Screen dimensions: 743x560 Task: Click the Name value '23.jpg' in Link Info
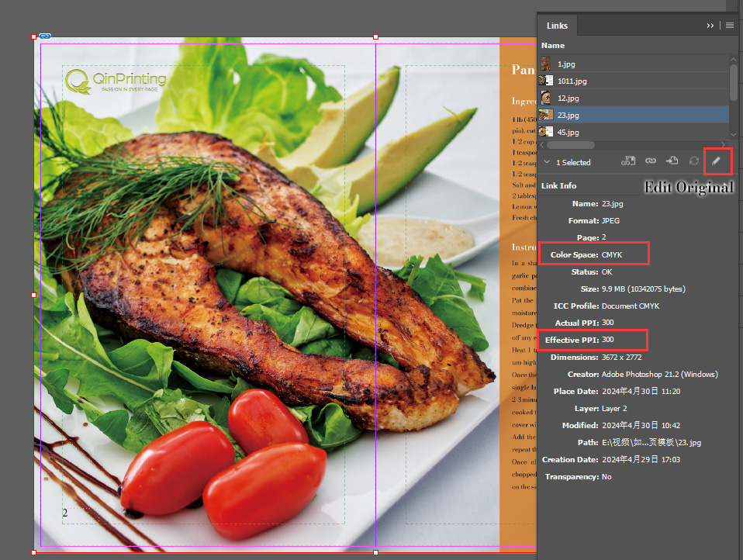coord(612,204)
